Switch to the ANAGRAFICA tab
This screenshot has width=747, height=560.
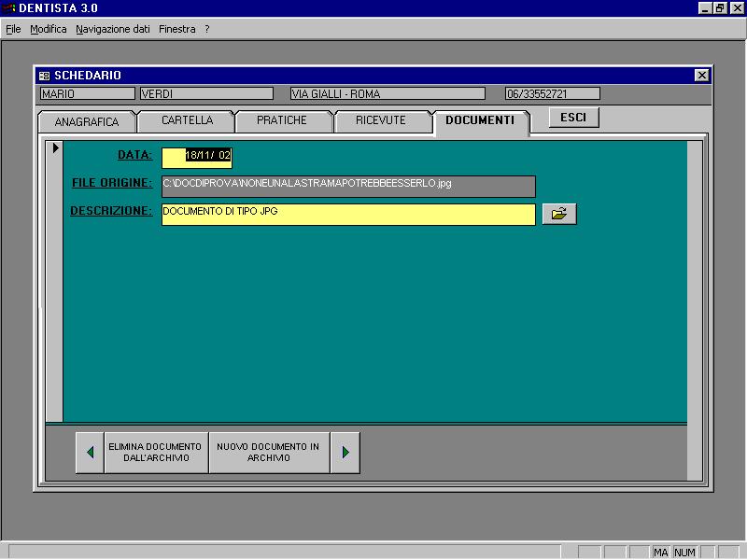click(87, 122)
